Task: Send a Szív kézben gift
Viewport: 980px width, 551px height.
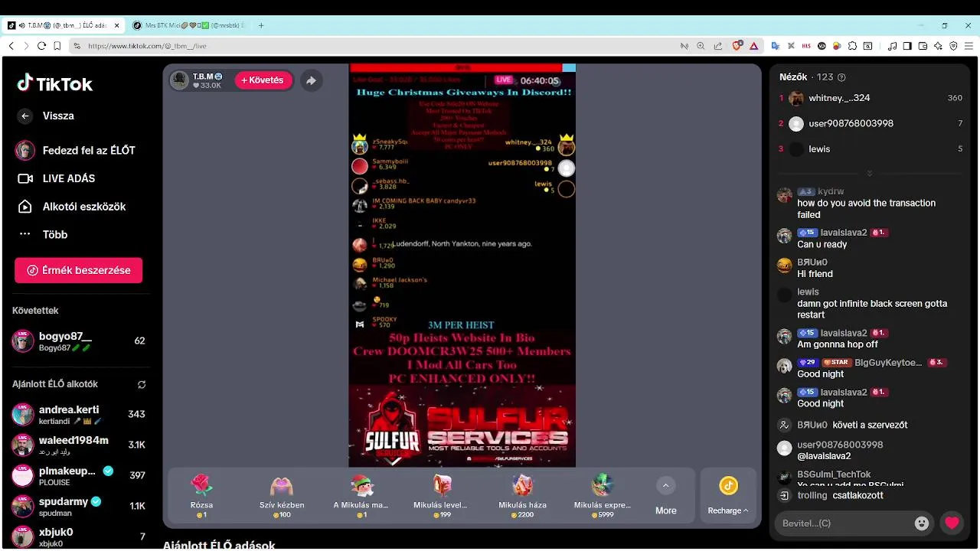Action: [282, 496]
